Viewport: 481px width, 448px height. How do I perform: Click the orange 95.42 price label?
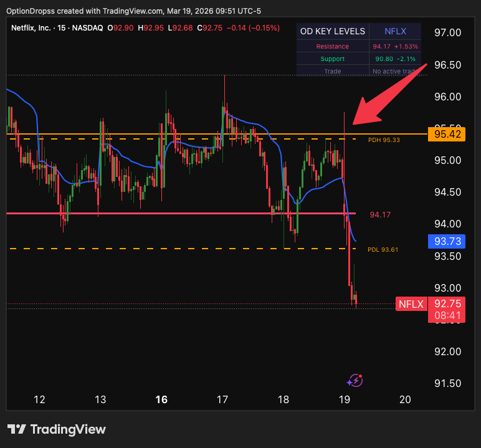coord(447,134)
